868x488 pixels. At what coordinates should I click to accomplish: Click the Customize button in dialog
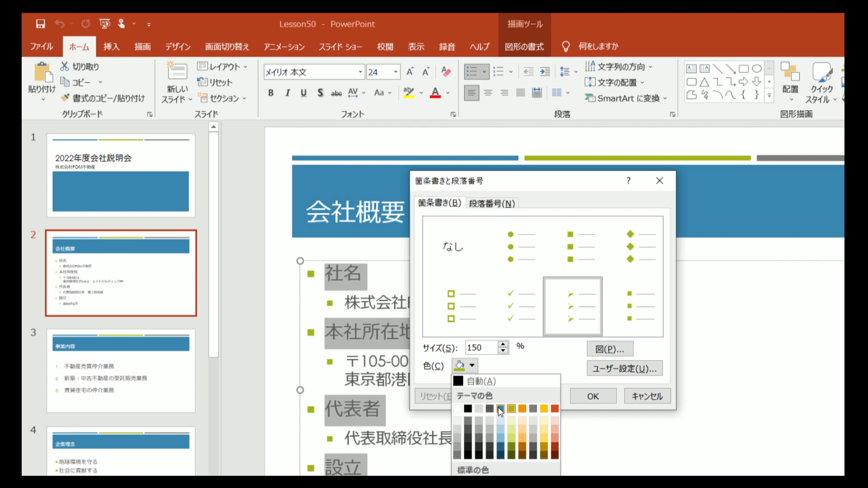[x=625, y=368]
